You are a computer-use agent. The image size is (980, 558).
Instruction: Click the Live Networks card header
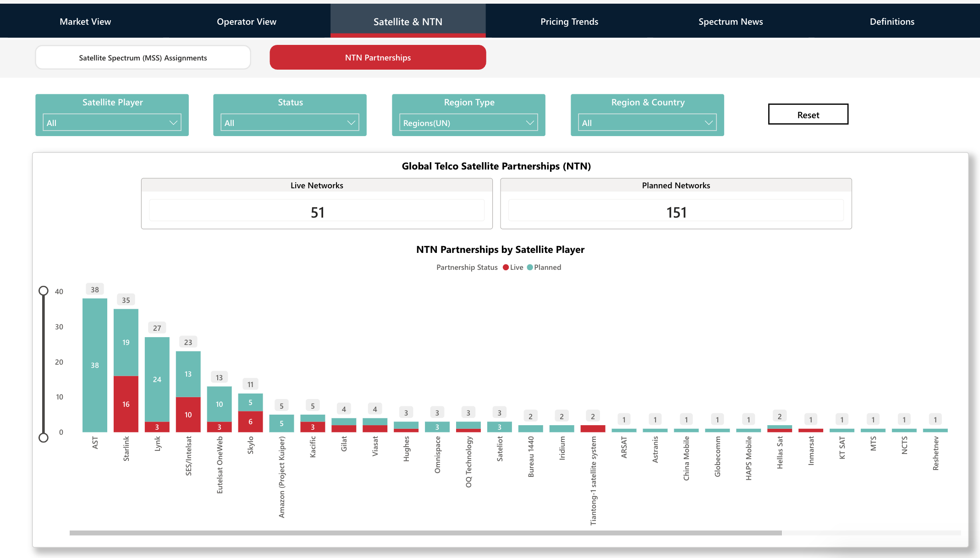[x=317, y=186]
